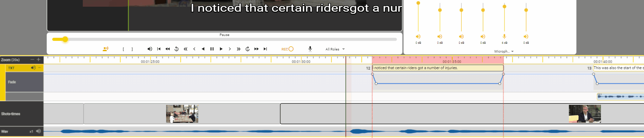
Task: Click the single chevron left step button
Action: click(194, 49)
